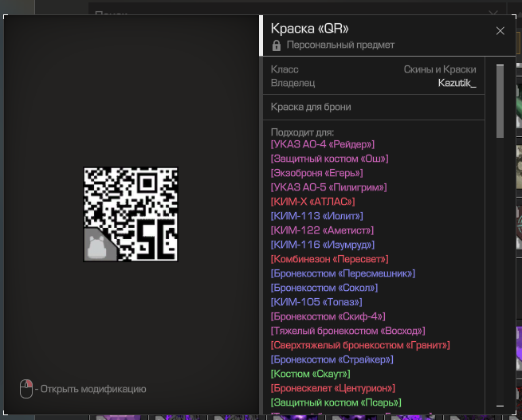Click the Подходит для: heading

[302, 132]
